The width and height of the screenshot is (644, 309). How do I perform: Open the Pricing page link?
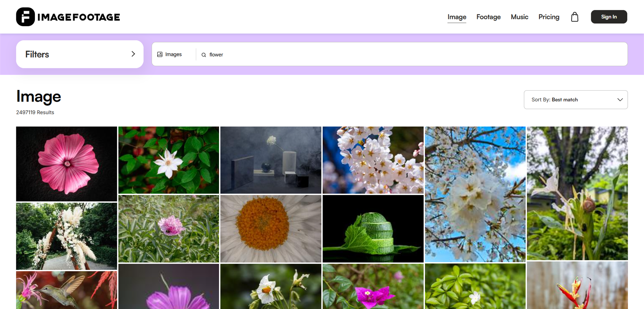pyautogui.click(x=549, y=17)
